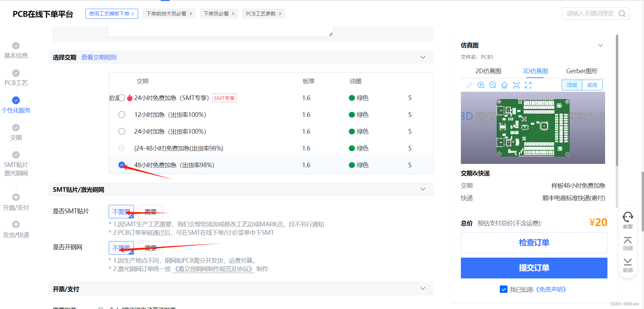This screenshot has height=309, width=644.
Task: Choose 不需要 for 是否SMT贴片
Action: [121, 212]
